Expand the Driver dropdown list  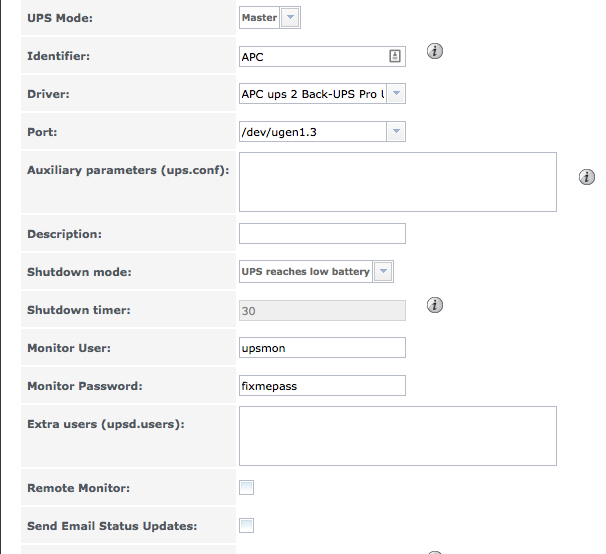(x=396, y=94)
